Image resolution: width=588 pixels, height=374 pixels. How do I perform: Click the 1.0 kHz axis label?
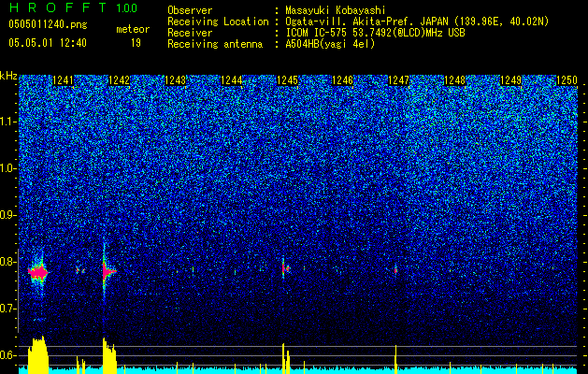[x=7, y=168]
